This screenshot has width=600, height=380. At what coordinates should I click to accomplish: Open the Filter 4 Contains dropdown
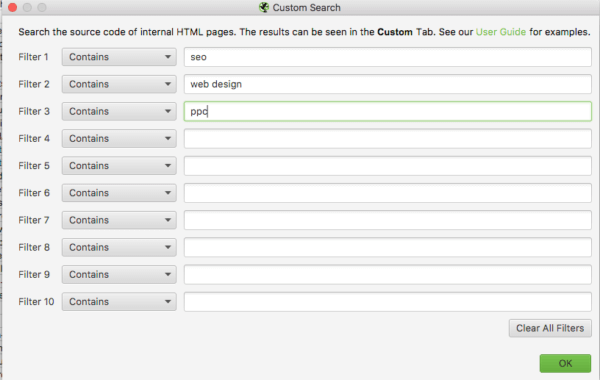point(119,139)
